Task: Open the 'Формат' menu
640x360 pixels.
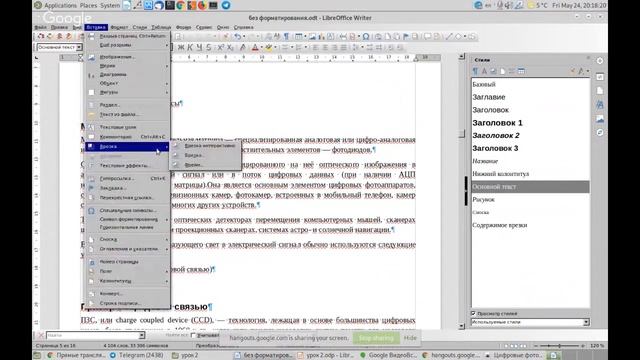Action: point(119,27)
